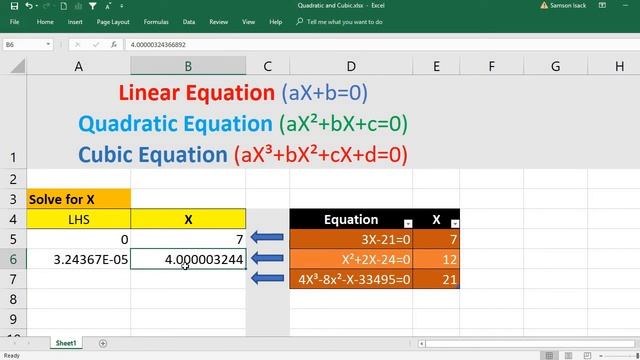Switch to the View tab
This screenshot has width=640, height=360.
click(x=248, y=22)
